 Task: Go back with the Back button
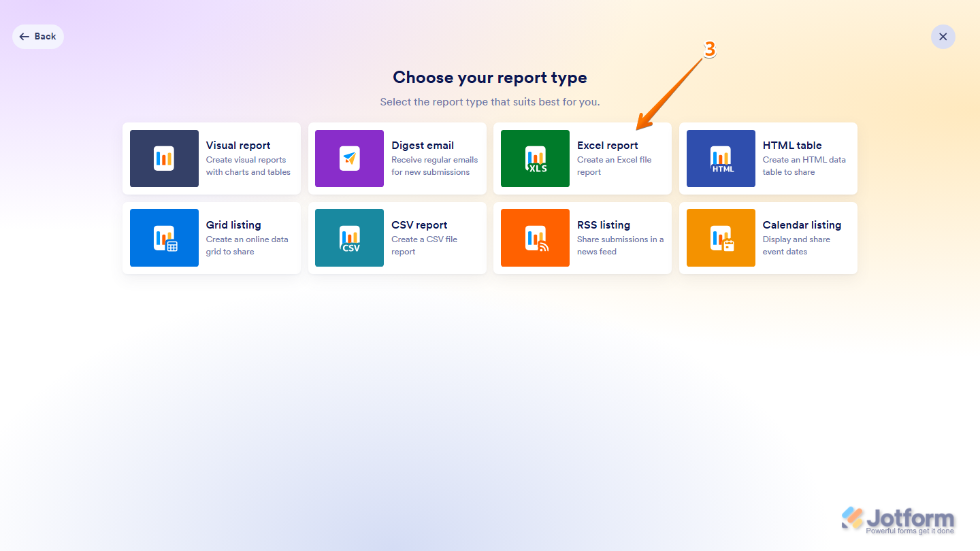pos(38,37)
